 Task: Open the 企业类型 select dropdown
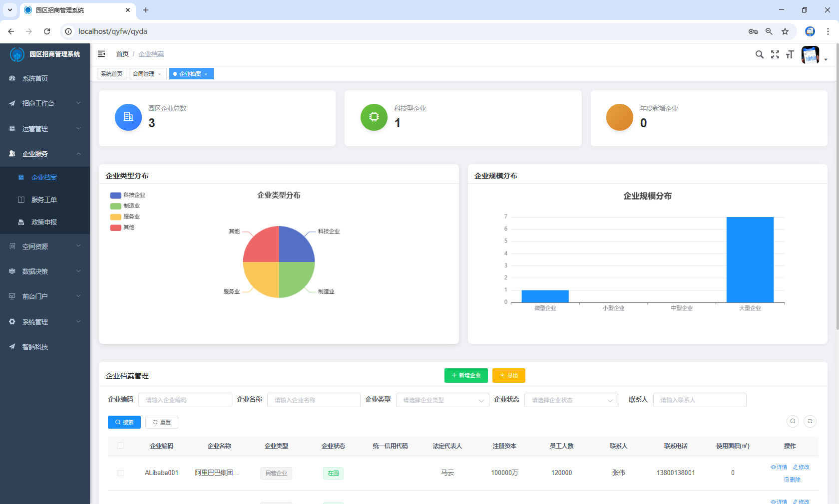[x=442, y=400]
